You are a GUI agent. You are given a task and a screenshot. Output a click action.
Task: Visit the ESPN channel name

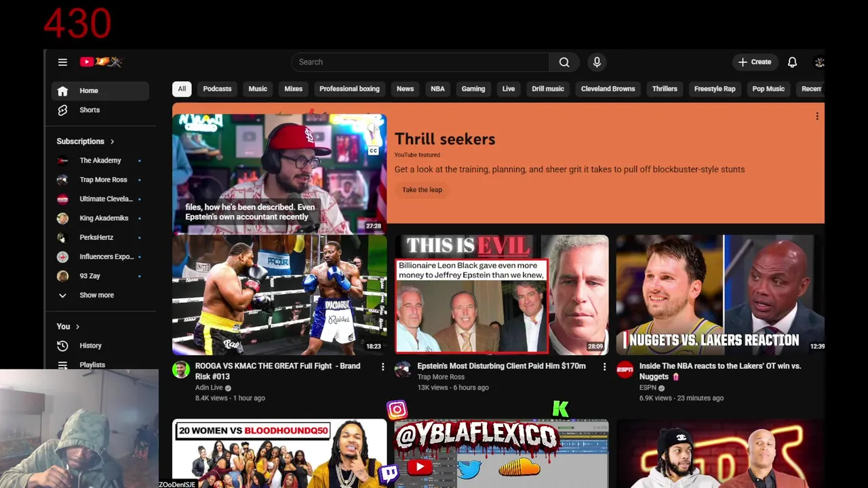coord(648,388)
